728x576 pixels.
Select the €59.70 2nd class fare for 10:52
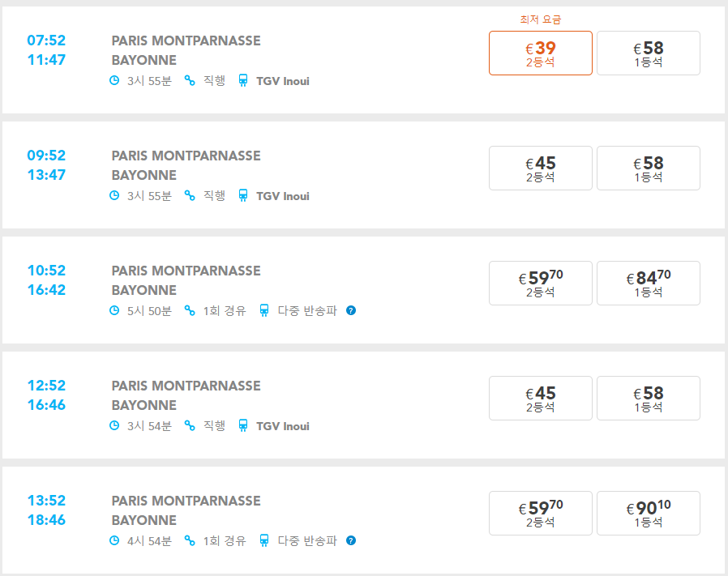click(x=541, y=283)
